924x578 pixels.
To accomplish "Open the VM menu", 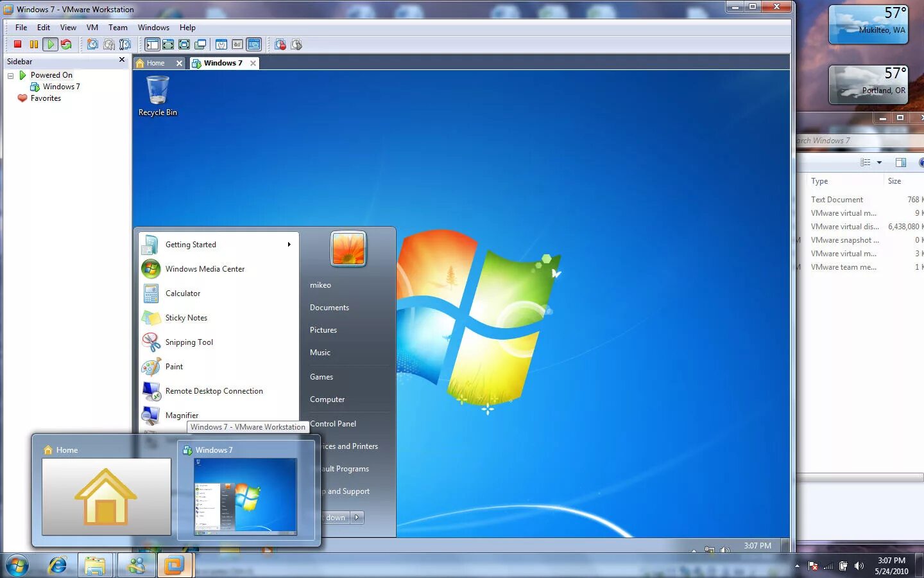I will coord(92,28).
